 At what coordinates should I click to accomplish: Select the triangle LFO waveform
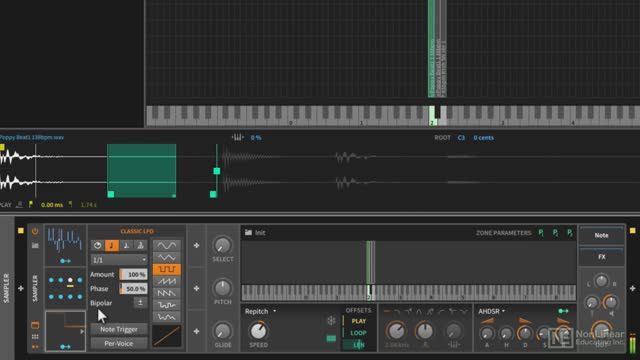click(x=167, y=258)
